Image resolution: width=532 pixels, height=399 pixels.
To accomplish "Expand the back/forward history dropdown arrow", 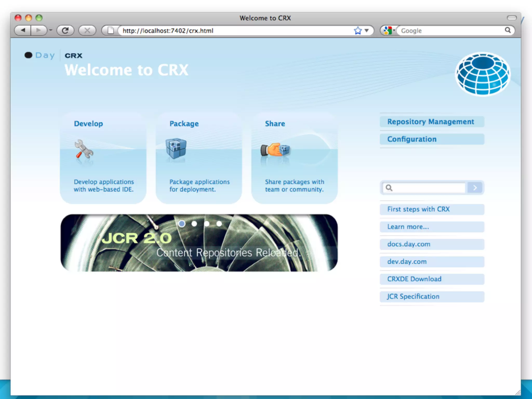I will 51,30.
